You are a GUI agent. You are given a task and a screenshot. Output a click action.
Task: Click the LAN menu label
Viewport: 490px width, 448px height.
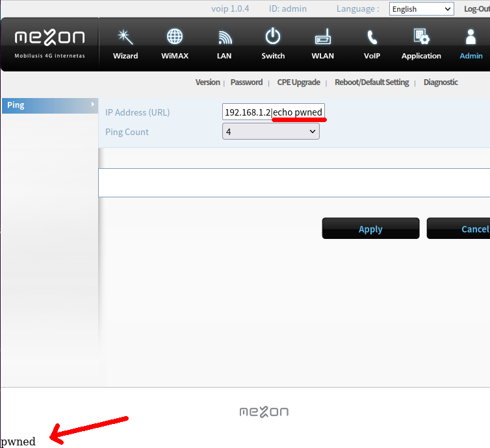224,56
